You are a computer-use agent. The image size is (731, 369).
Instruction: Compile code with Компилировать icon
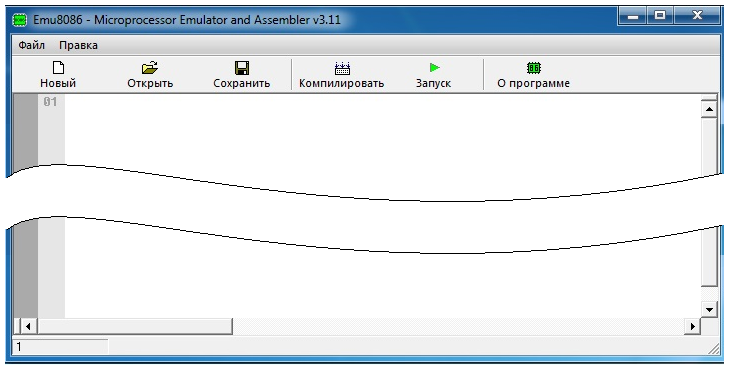coord(342,68)
